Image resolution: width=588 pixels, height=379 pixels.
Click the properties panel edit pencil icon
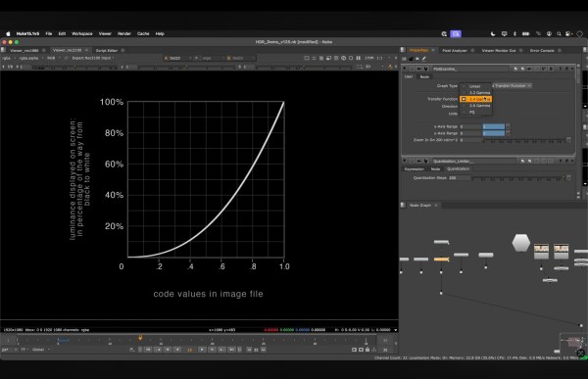(x=424, y=59)
